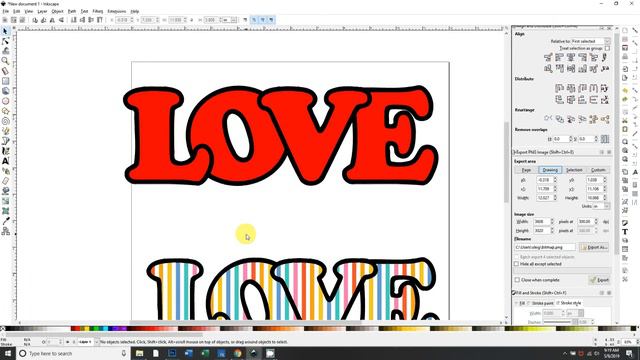Click the Export As button

594,247
